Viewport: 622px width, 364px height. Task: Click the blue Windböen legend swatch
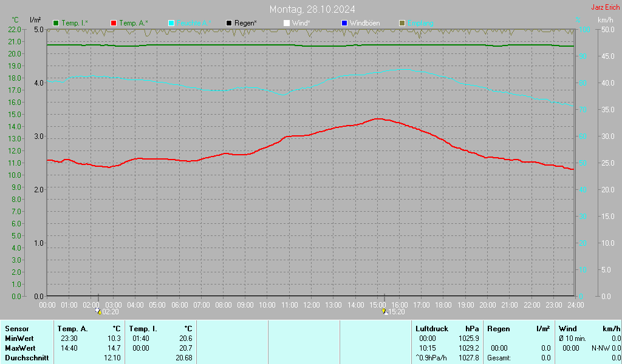344,23
